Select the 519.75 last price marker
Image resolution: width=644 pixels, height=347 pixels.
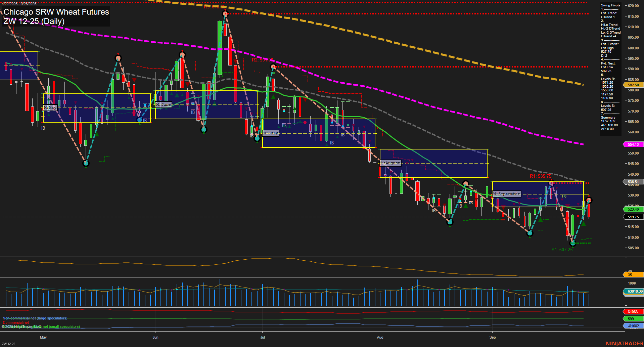click(x=633, y=217)
